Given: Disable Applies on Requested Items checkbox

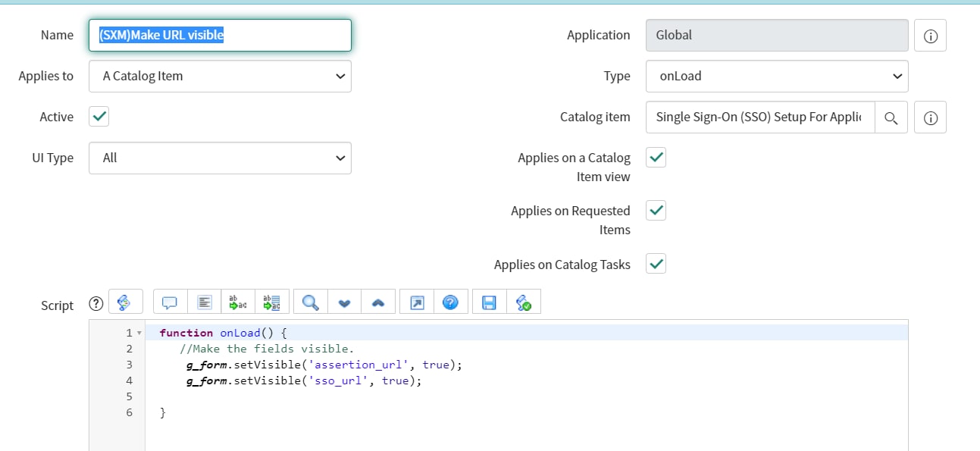Looking at the screenshot, I should (656, 211).
